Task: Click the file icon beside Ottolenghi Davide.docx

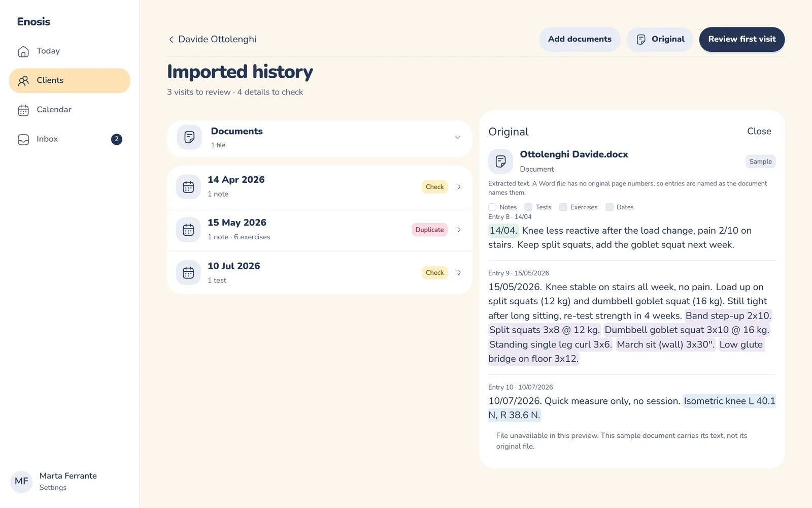Action: tap(501, 162)
